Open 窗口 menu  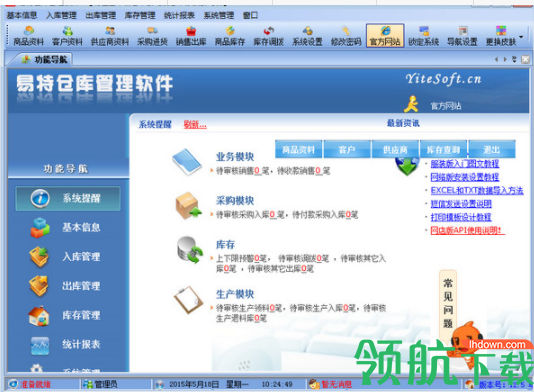click(x=250, y=15)
